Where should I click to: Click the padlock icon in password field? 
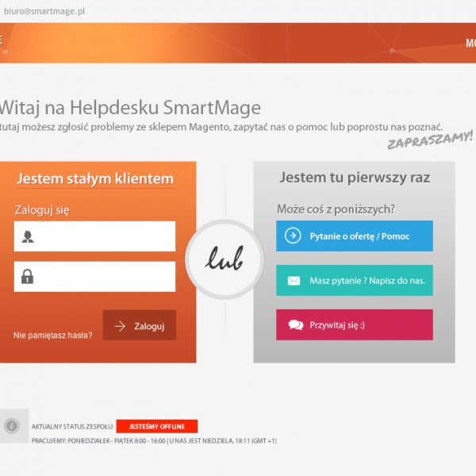[x=27, y=276]
